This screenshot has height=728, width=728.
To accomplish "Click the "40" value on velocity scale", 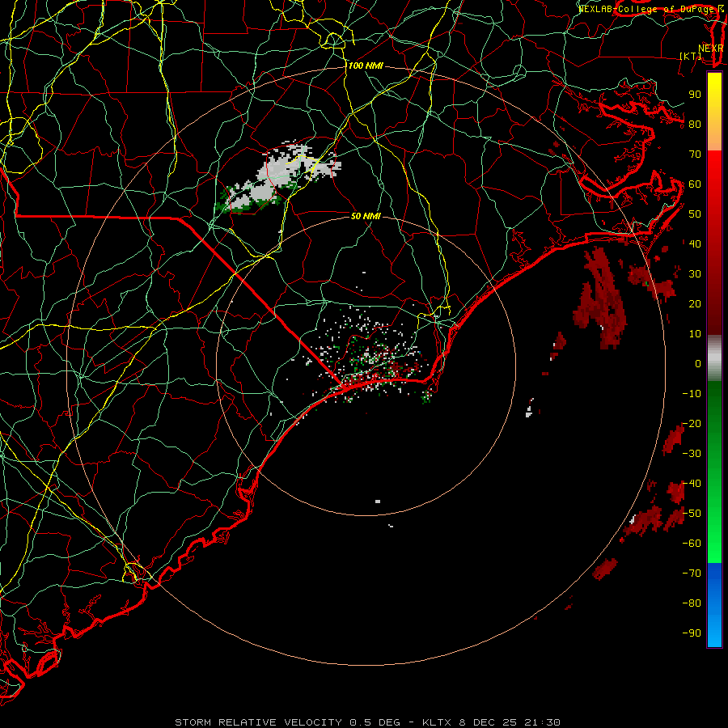I will (x=695, y=244).
